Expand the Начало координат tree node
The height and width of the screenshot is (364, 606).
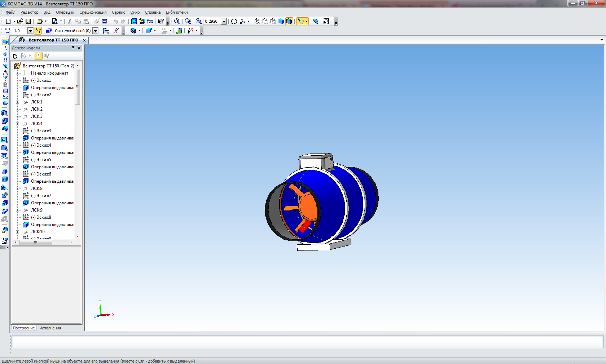click(x=17, y=73)
